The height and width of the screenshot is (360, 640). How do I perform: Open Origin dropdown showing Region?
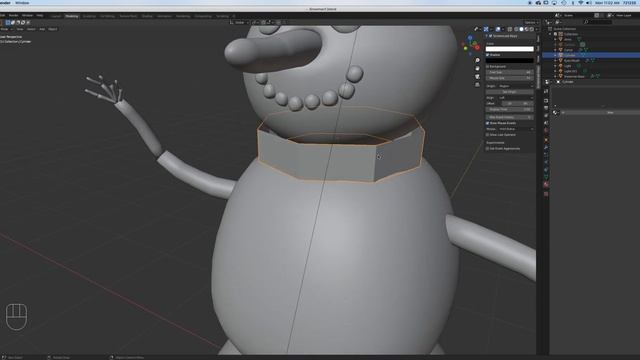(x=516, y=86)
